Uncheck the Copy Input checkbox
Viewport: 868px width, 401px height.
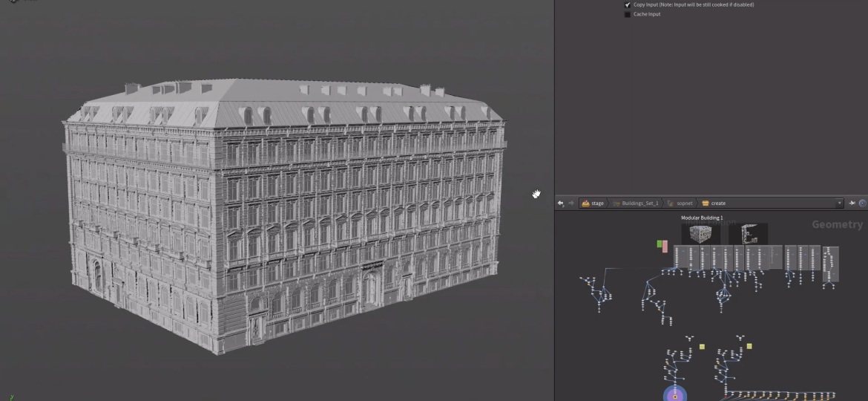628,4
